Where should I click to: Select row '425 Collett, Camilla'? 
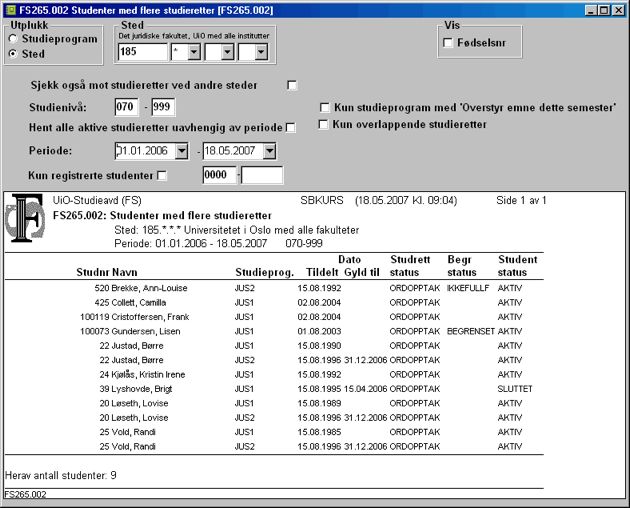[274, 303]
